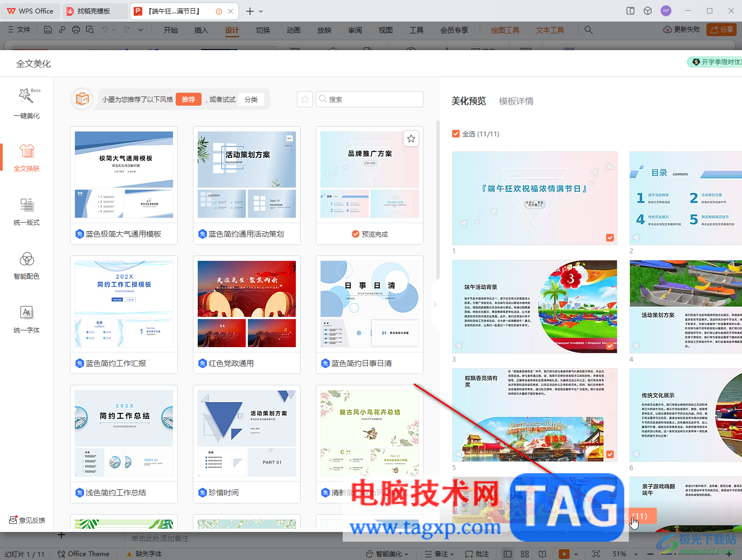742x560 pixels.
Task: Click the 分享 share button
Action: pos(722,30)
